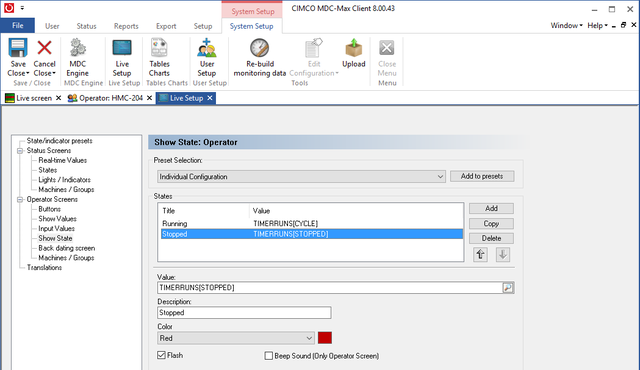This screenshot has width=640, height=370.
Task: Open the Cancel Close dropdown arrow
Action: [53, 73]
